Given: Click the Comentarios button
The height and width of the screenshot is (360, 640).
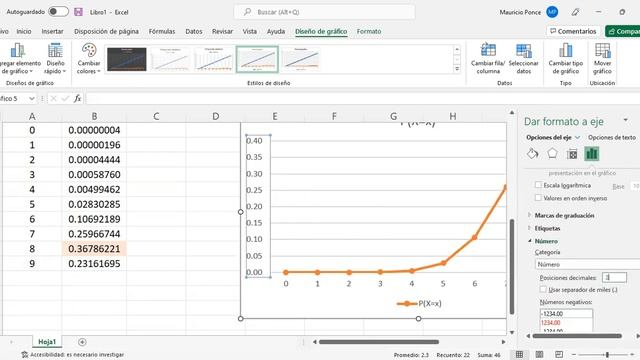Looking at the screenshot, I should pos(573,31).
